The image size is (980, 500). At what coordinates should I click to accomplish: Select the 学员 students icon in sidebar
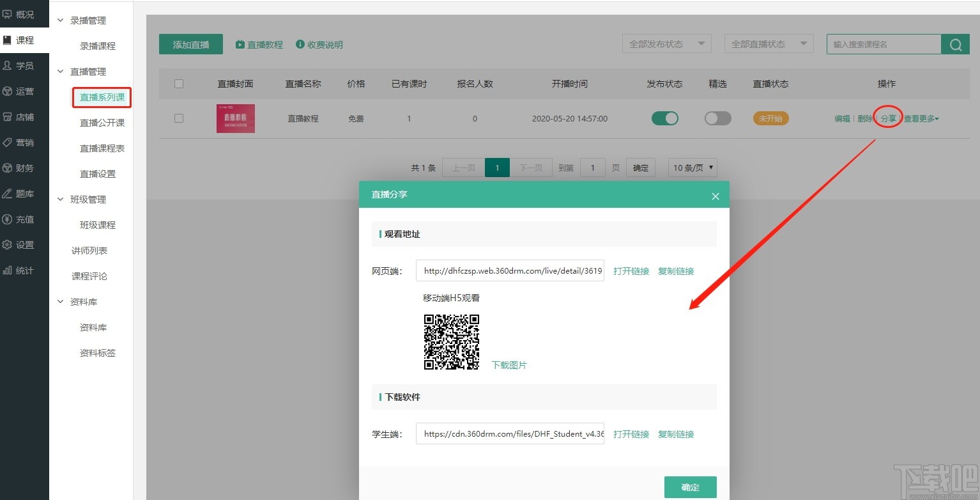click(x=24, y=65)
